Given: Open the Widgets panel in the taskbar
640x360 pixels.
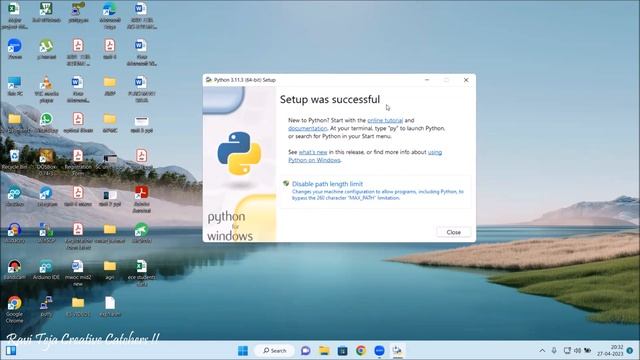Looking at the screenshot, I should click(11, 351).
